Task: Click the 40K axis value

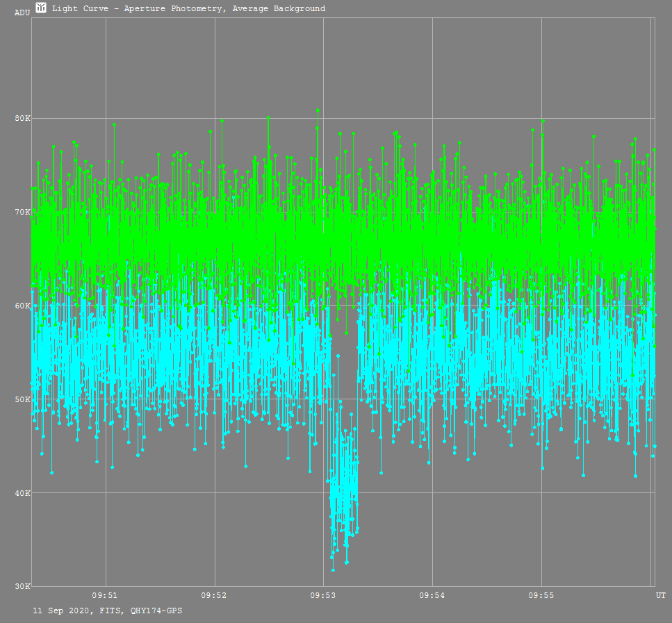Action: point(23,493)
